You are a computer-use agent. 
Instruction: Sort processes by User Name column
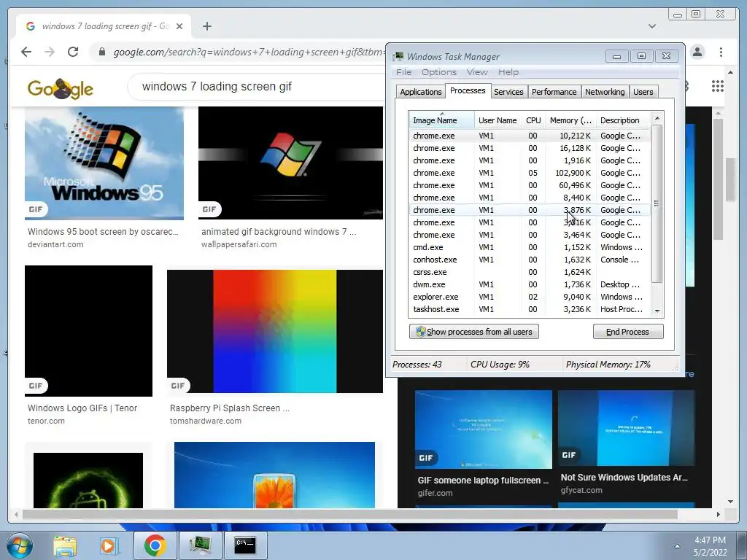[x=498, y=120]
